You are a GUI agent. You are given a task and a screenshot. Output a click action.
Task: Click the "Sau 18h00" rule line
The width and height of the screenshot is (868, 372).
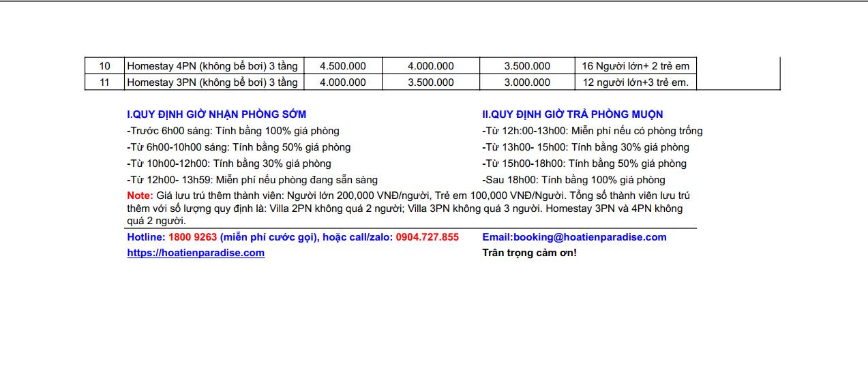click(x=573, y=180)
